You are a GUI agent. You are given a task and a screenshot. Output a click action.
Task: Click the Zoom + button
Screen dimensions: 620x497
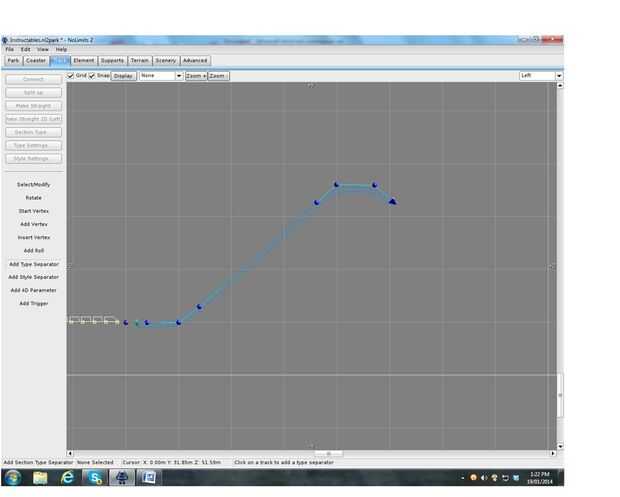tap(196, 76)
